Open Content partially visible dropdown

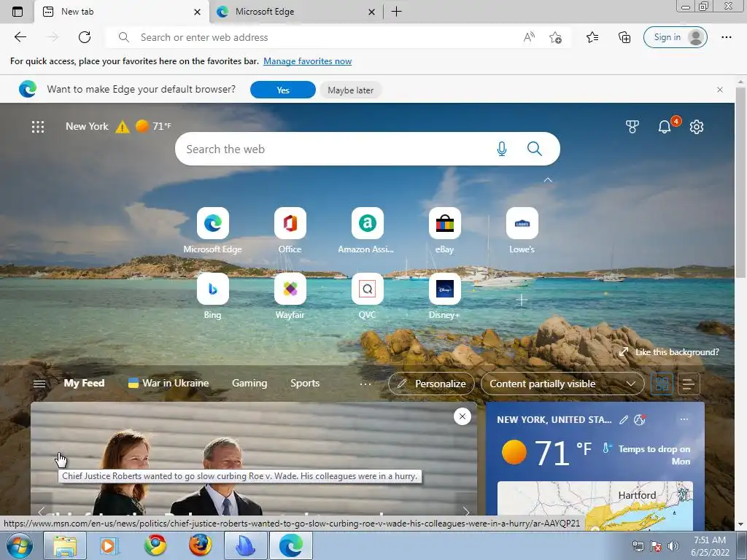(562, 384)
